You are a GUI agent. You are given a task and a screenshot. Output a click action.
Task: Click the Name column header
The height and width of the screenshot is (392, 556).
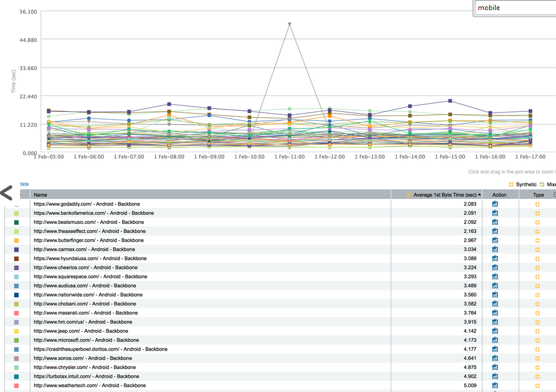pos(40,195)
